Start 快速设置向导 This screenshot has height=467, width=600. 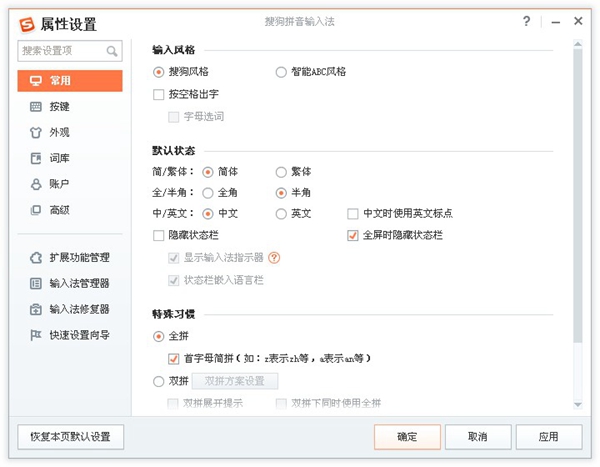70,335
